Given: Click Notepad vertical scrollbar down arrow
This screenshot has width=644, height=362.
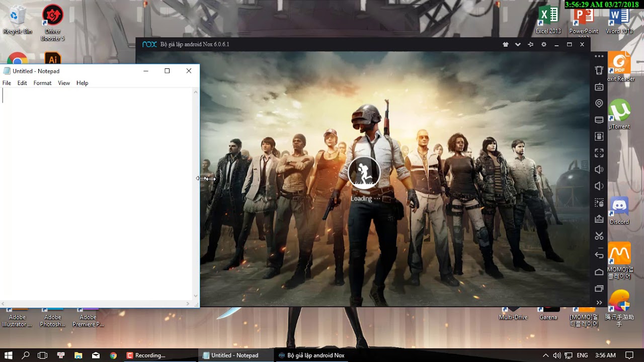Looking at the screenshot, I should 196,297.
